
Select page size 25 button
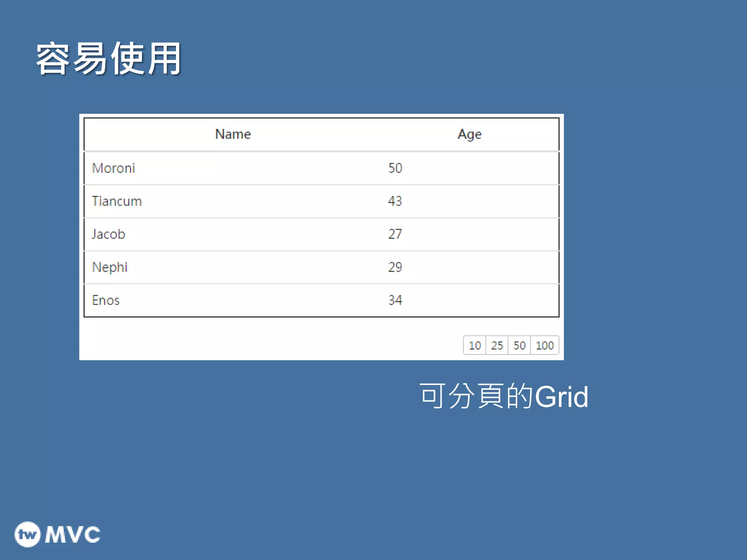point(497,345)
